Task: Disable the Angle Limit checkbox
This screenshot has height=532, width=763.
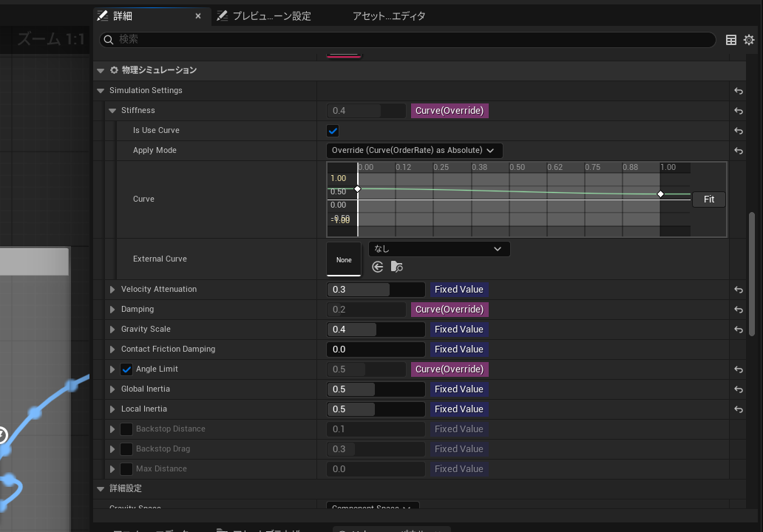Action: pyautogui.click(x=126, y=369)
